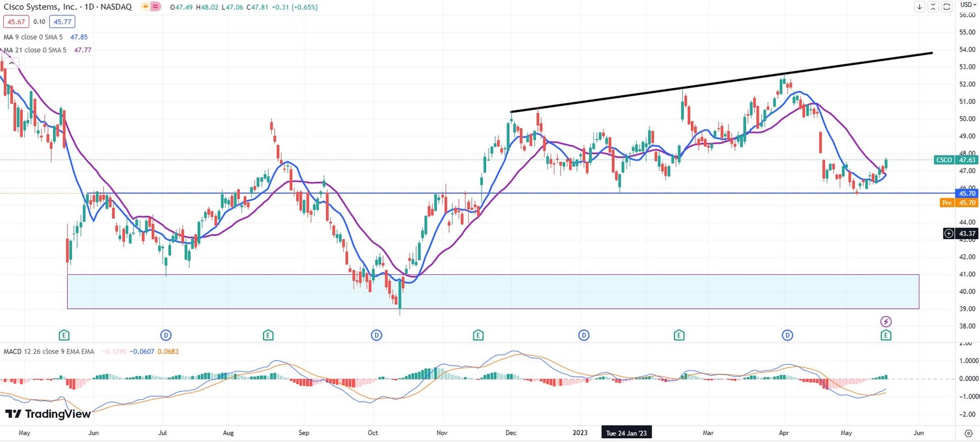
Task: Click the 47.85 MA 9 value
Action: [79, 37]
